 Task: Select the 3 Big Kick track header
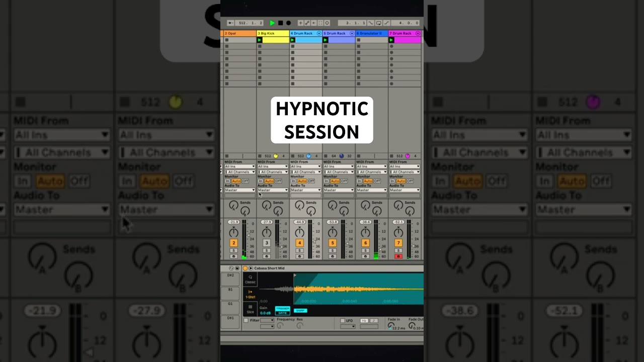click(273, 33)
